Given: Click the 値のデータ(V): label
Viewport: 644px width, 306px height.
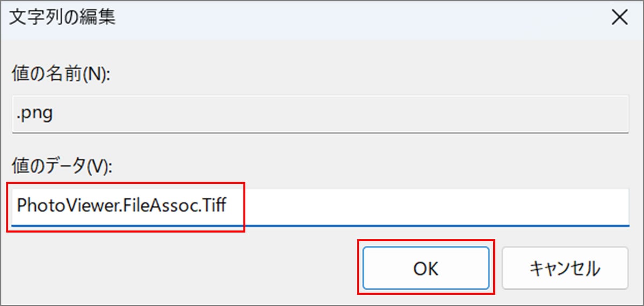Looking at the screenshot, I should point(62,167).
